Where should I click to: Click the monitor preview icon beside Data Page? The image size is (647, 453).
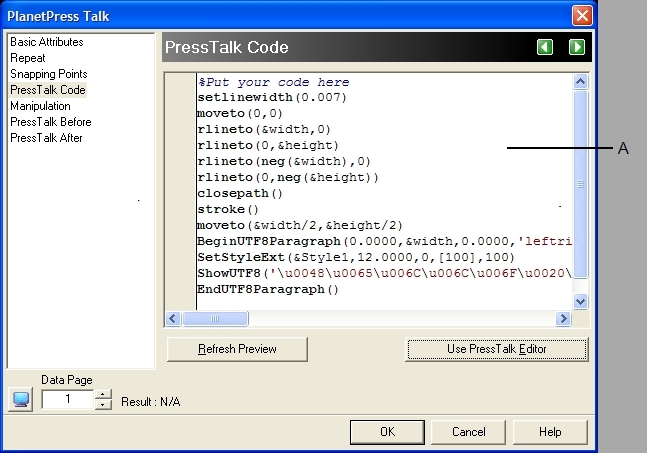point(21,399)
